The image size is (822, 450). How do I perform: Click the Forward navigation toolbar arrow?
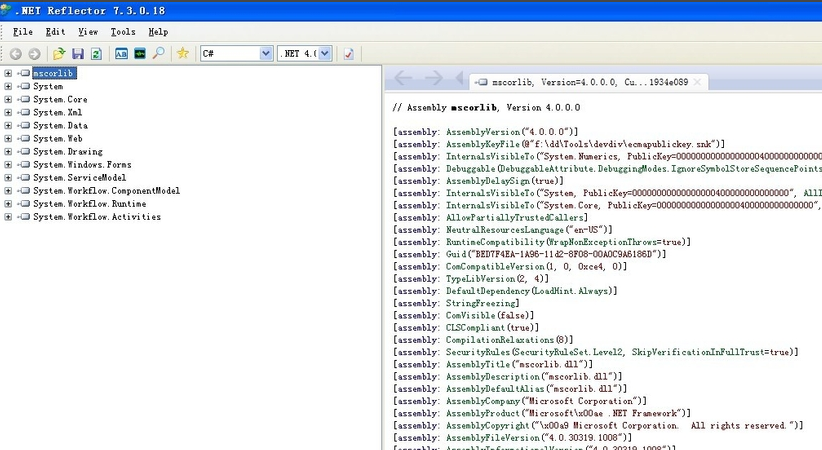(35, 54)
